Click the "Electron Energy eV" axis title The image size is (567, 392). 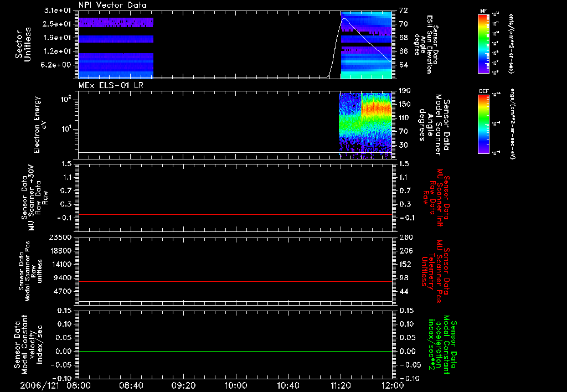40,125
